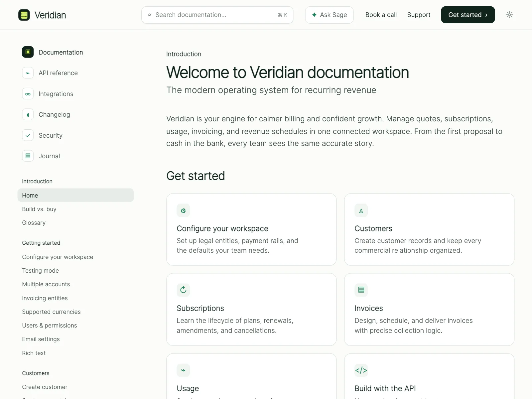Click the Book a call link
Viewport: 532px width, 399px height.
click(381, 15)
